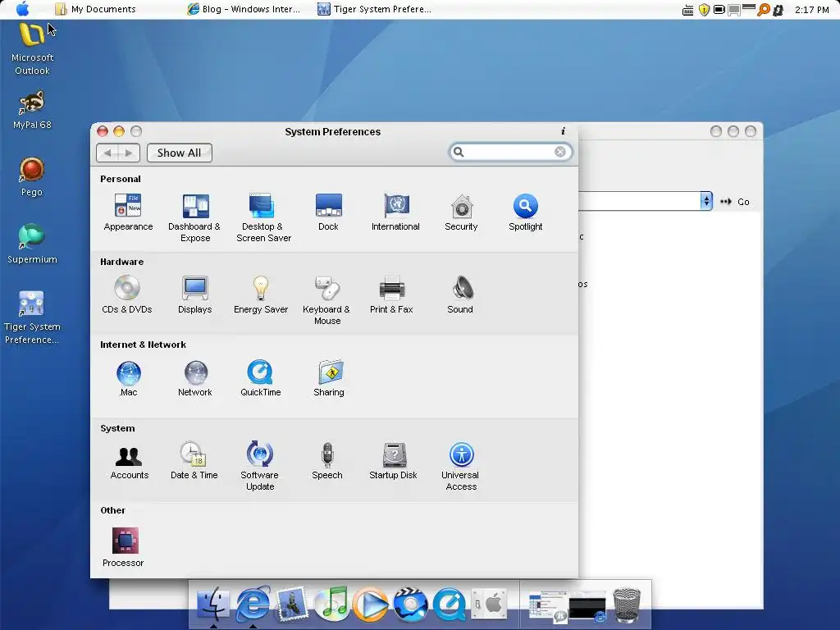Open Date & Time preferences

[194, 461]
